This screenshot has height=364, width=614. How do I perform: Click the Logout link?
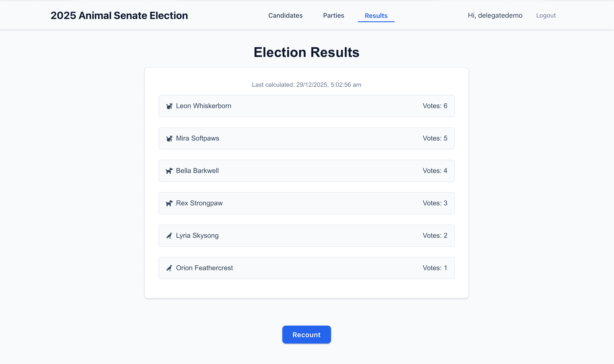click(x=546, y=15)
